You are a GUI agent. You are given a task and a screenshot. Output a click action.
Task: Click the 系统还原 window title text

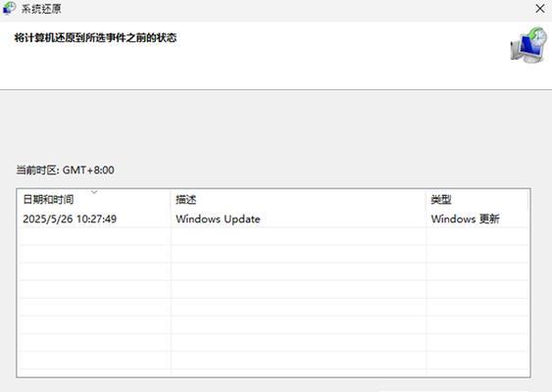(41, 9)
